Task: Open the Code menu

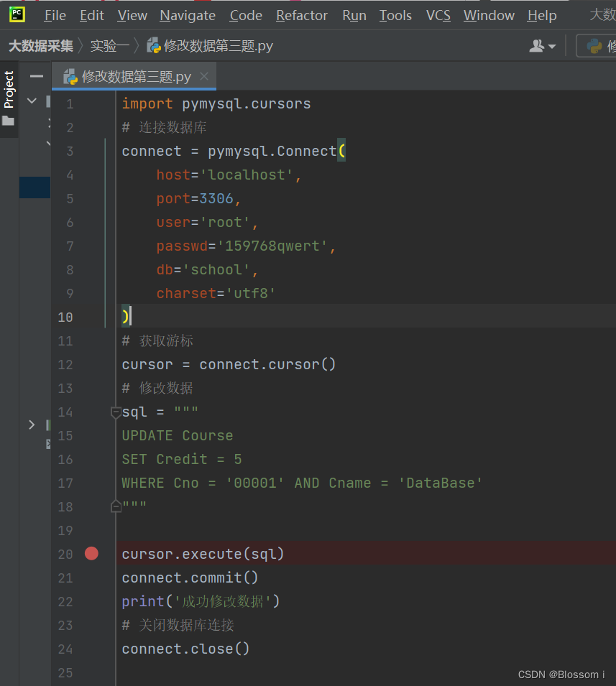Action: 246,15
